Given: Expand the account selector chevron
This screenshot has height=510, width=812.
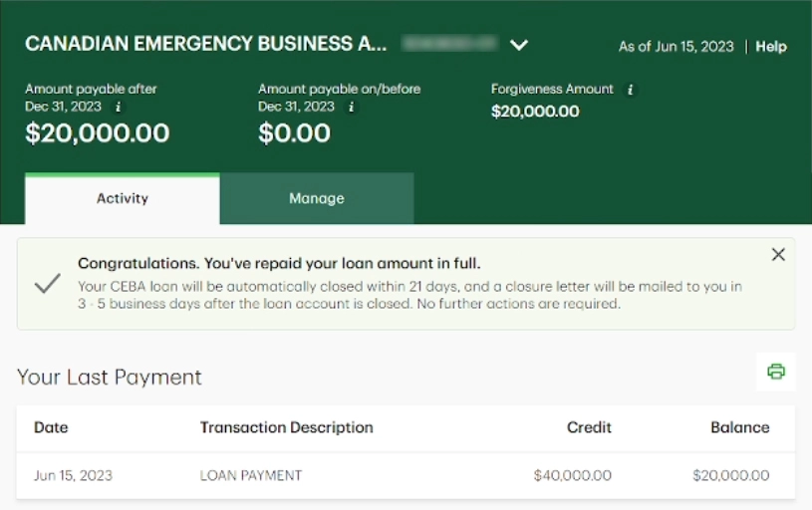Looking at the screenshot, I should tap(518, 45).
